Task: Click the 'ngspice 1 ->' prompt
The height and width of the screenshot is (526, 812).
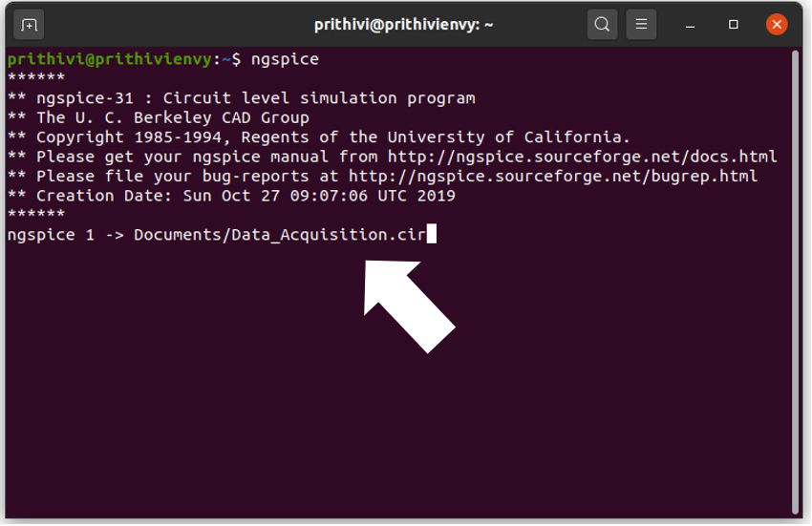Action: tap(66, 235)
